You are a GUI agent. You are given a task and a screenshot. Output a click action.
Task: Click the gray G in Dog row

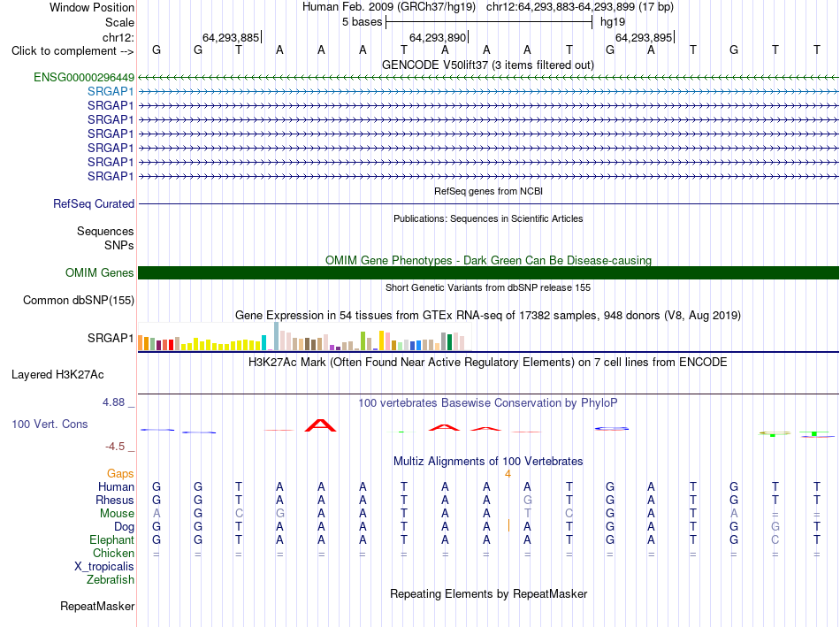pos(775,527)
